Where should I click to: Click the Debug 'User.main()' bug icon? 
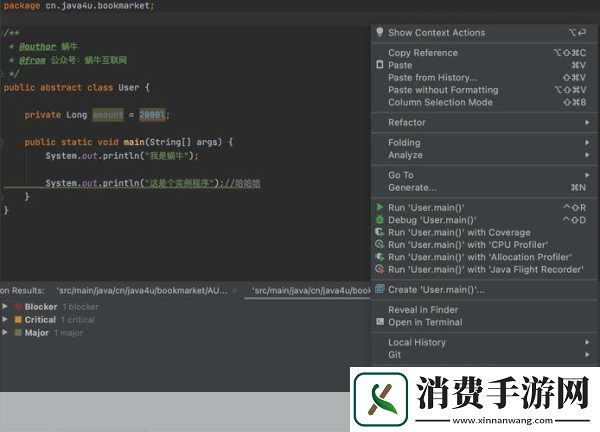click(x=380, y=220)
